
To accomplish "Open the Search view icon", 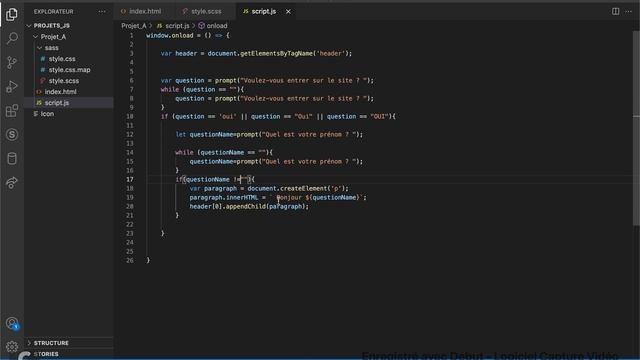I will coord(12,38).
